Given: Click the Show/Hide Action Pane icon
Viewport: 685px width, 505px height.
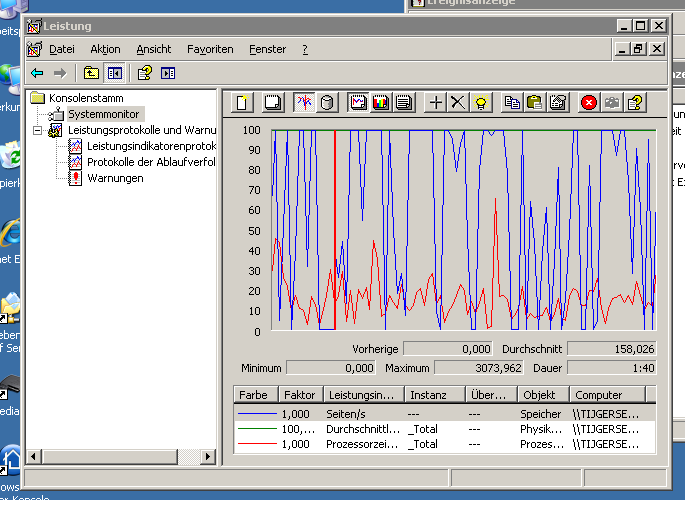Looking at the screenshot, I should [x=168, y=73].
